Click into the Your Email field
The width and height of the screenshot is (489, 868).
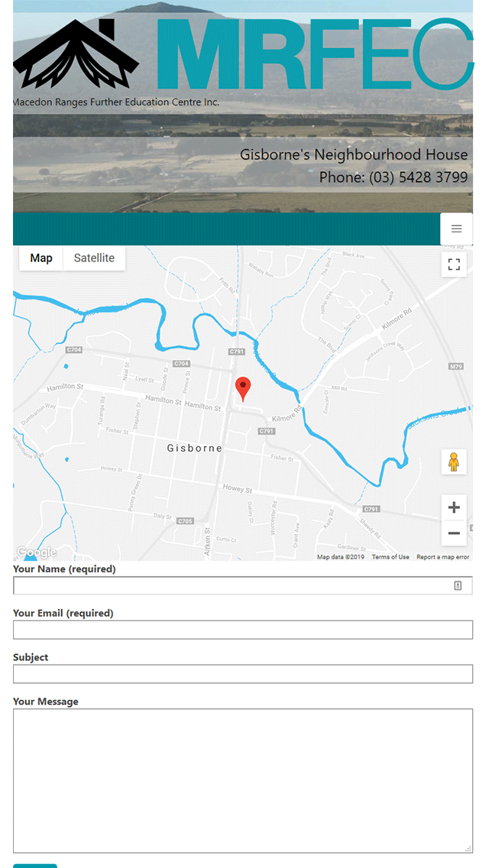click(x=243, y=630)
